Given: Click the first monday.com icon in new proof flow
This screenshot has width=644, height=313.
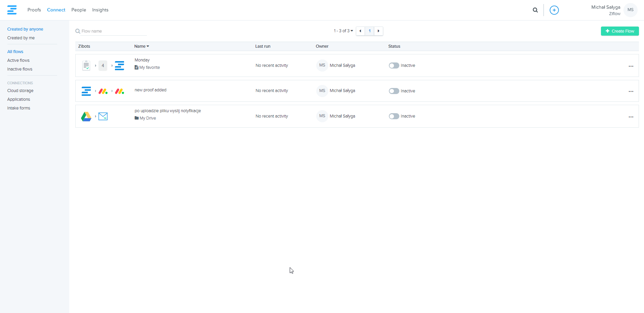Looking at the screenshot, I should 103,91.
